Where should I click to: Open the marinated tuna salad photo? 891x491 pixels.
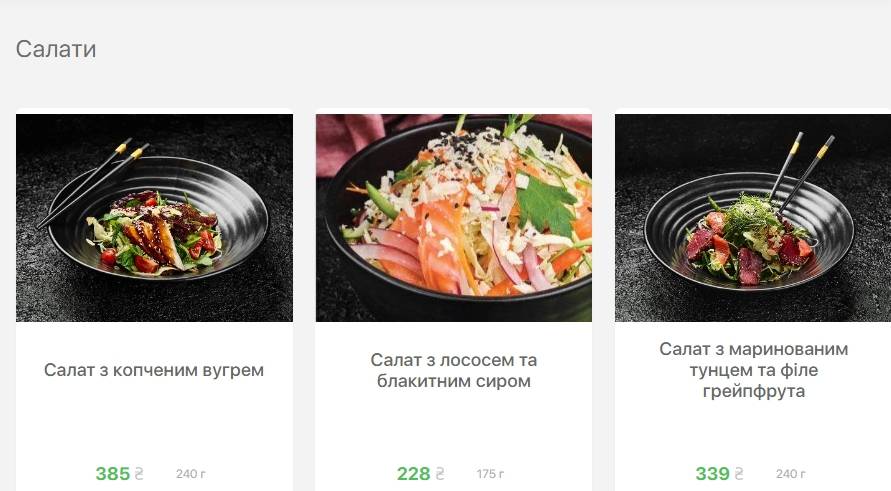753,218
